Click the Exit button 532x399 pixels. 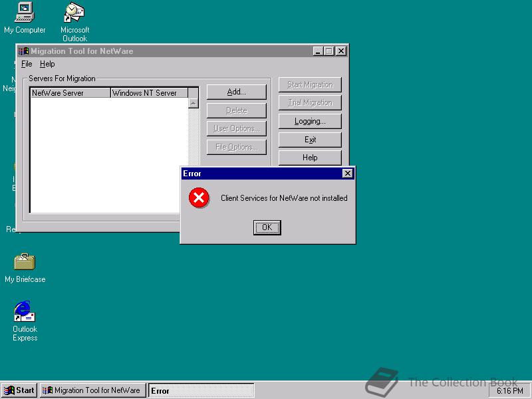(310, 140)
